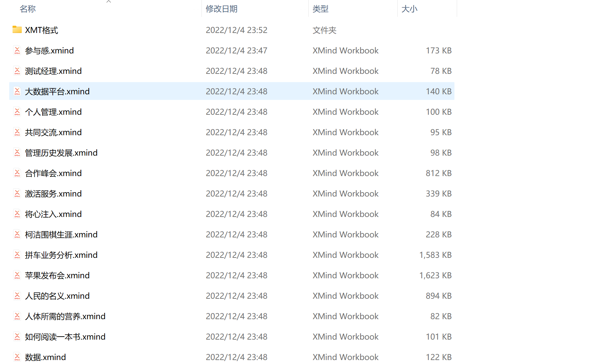
Task: Click the 拼车业务分析.xmind file icon
Action: 17,255
